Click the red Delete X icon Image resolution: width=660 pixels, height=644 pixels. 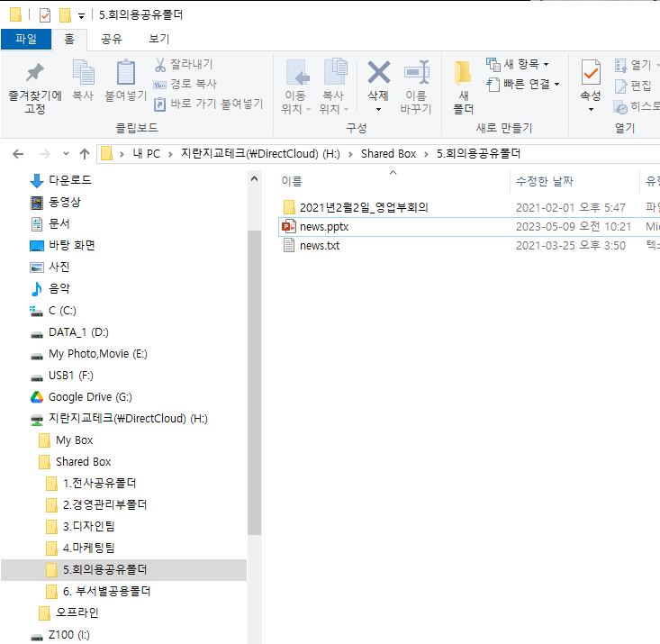378,74
